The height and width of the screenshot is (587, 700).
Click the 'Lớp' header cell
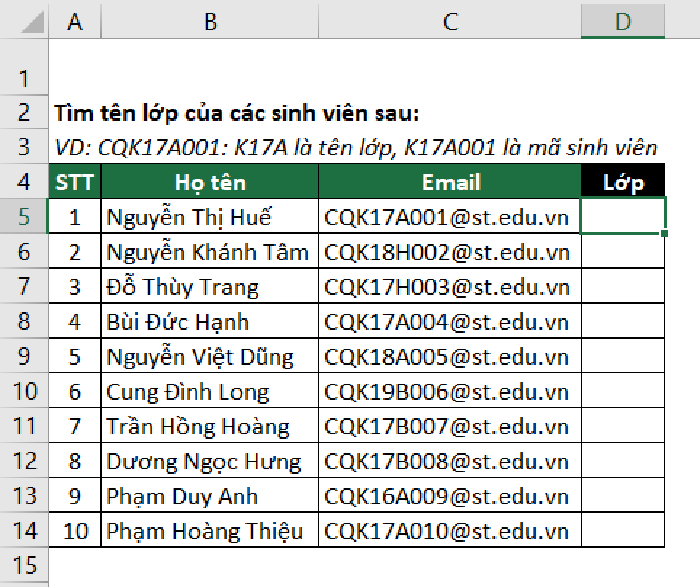coord(623,182)
